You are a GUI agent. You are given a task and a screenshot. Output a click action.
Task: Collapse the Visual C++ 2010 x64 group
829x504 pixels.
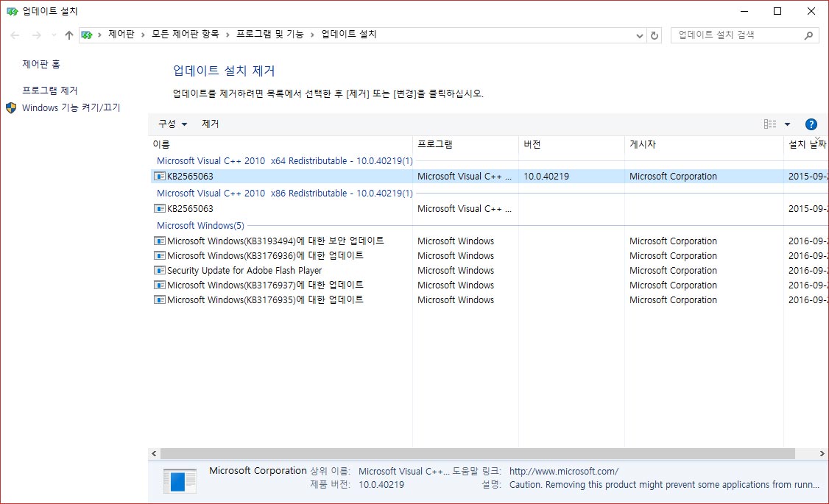[x=284, y=161]
